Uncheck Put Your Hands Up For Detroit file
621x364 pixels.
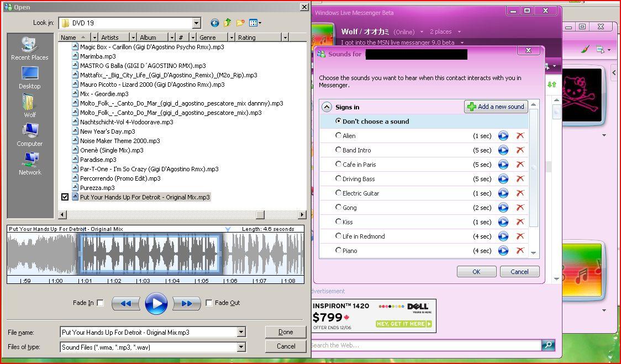(65, 197)
